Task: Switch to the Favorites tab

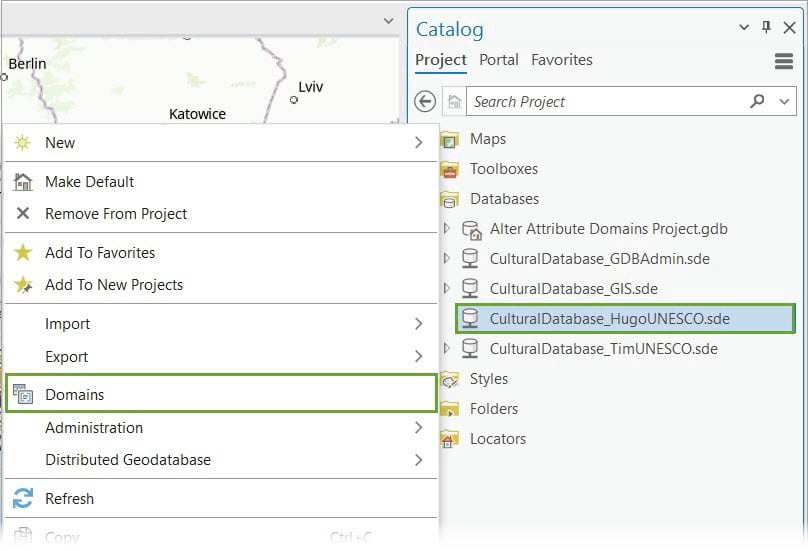Action: 561,60
